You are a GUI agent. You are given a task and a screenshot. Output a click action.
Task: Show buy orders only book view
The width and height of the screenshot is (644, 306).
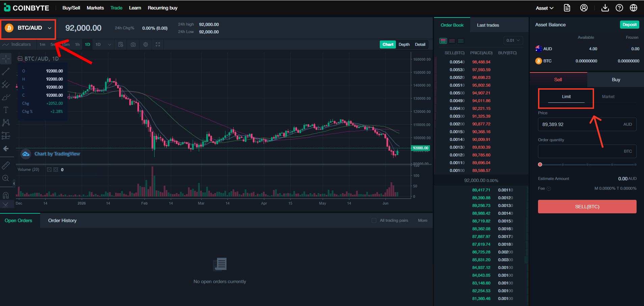point(461,41)
